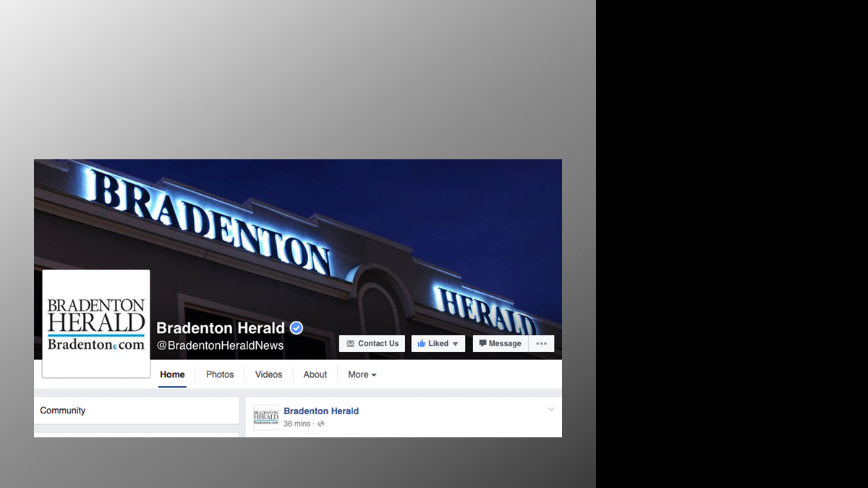Open the Bradenton Herald post author link

tap(321, 411)
